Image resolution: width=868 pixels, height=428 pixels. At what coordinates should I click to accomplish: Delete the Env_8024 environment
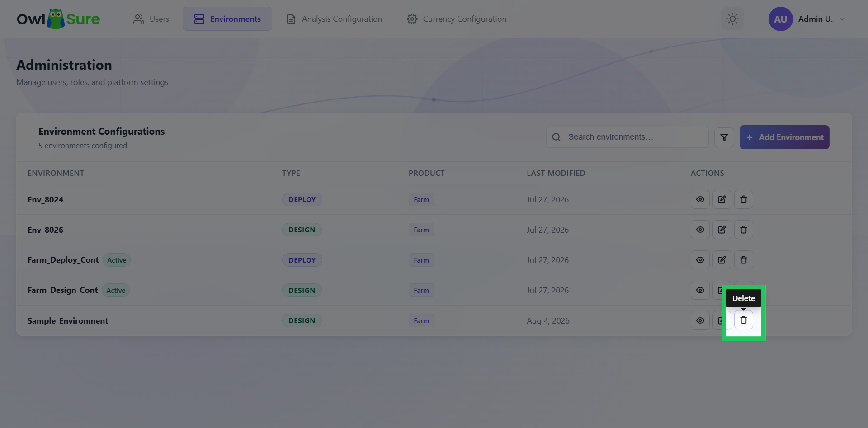pyautogui.click(x=743, y=199)
